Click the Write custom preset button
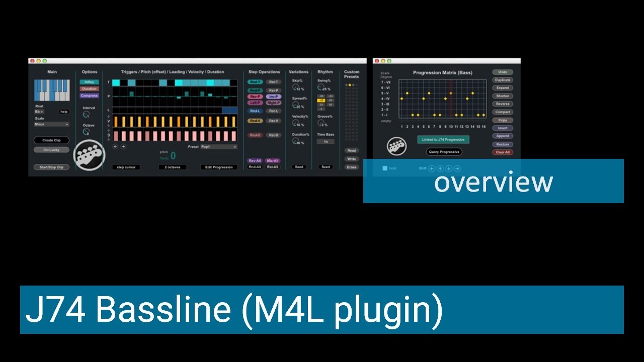644x362 pixels. (x=352, y=159)
